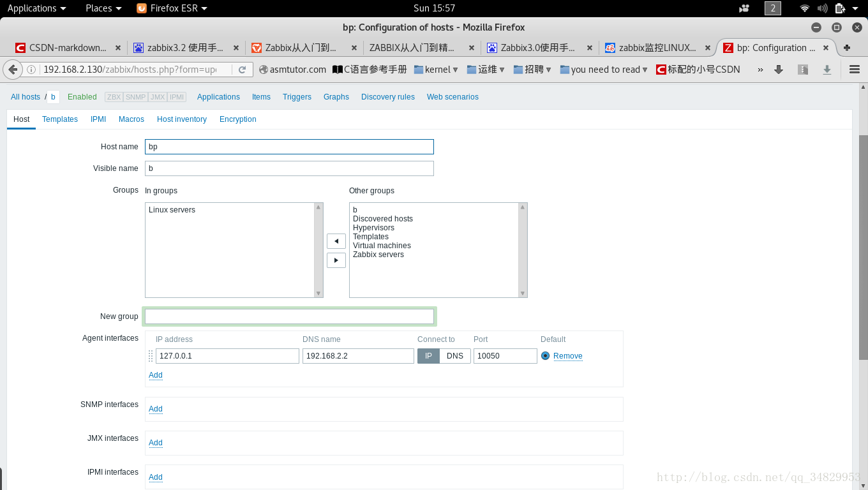Open the Places menu in top bar

103,8
